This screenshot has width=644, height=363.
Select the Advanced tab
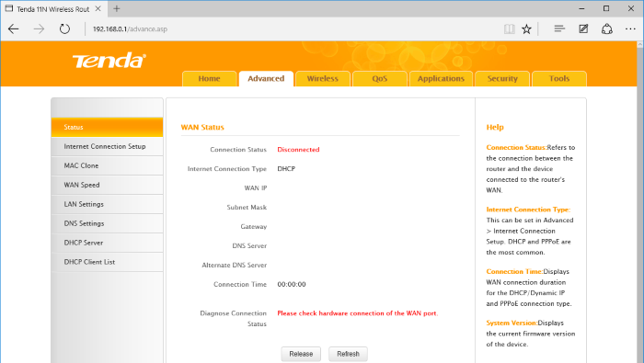point(266,79)
